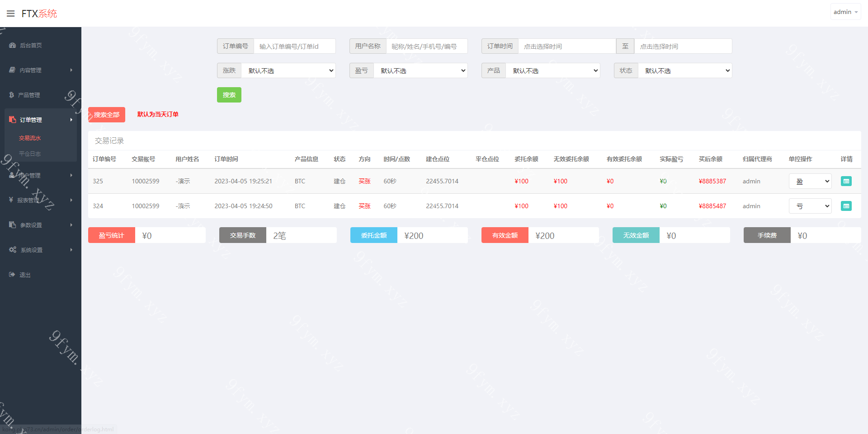Pick the order end time field

[683, 46]
